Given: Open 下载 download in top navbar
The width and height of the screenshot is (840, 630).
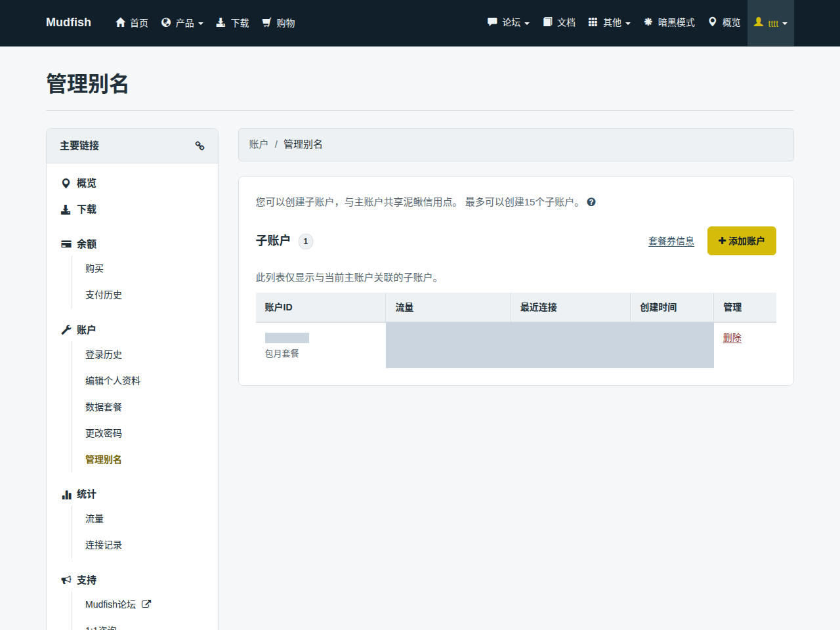Looking at the screenshot, I should 233,23.
